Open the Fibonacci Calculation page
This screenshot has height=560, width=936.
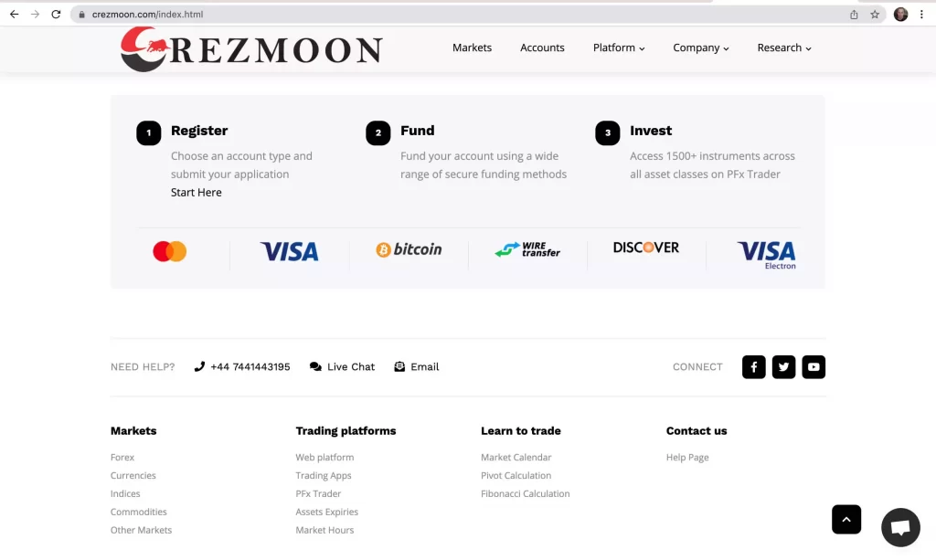[525, 493]
